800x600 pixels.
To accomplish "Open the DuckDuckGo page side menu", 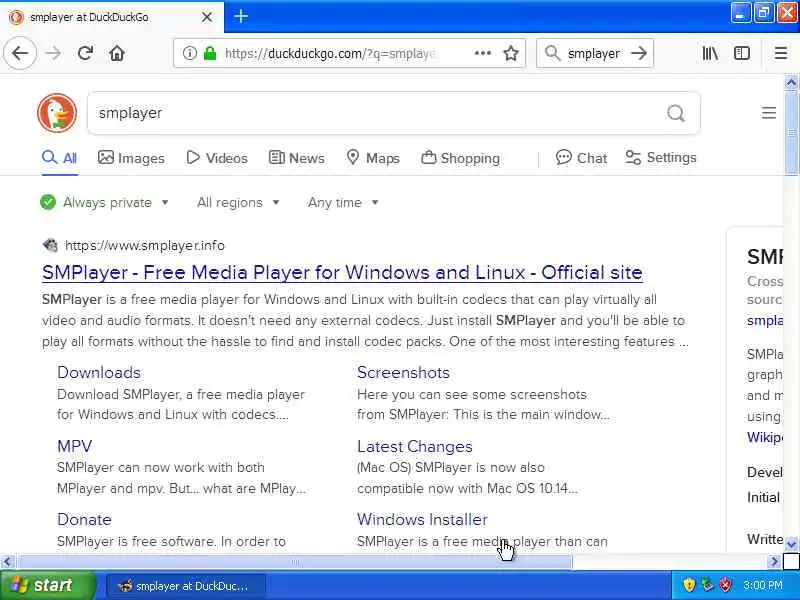I will point(769,113).
